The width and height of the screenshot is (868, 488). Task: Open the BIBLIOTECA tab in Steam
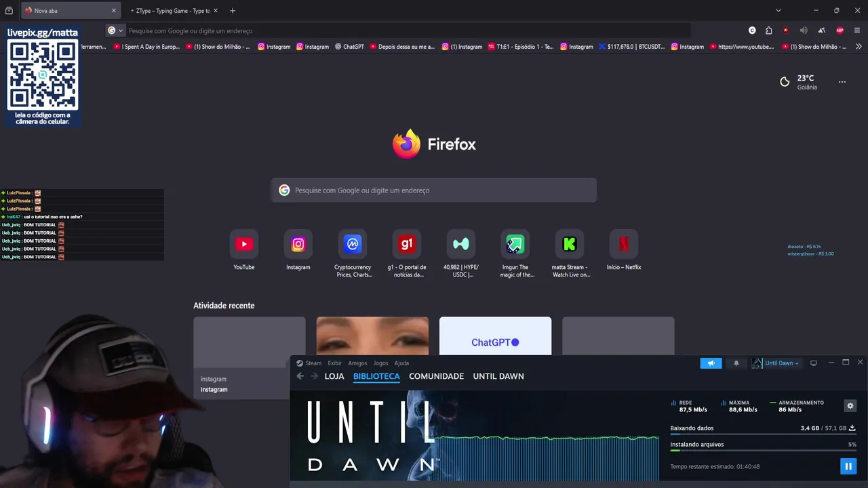pyautogui.click(x=376, y=376)
